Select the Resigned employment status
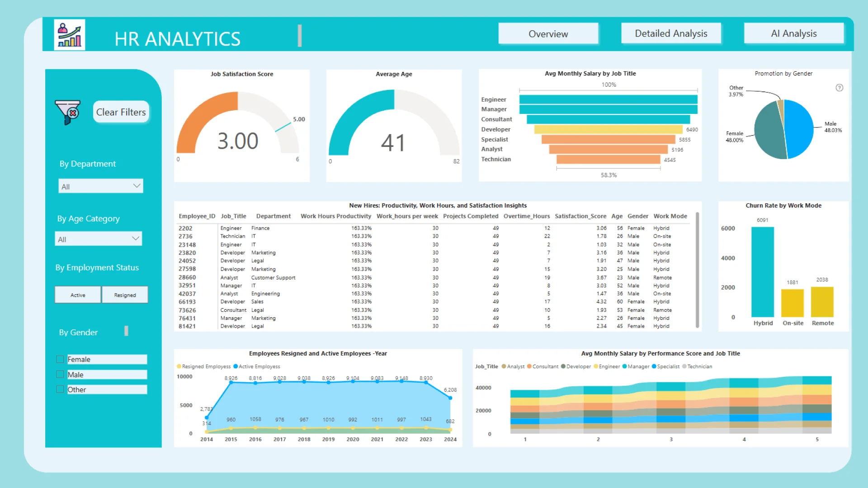Viewport: 868px width, 488px height. tap(125, 295)
